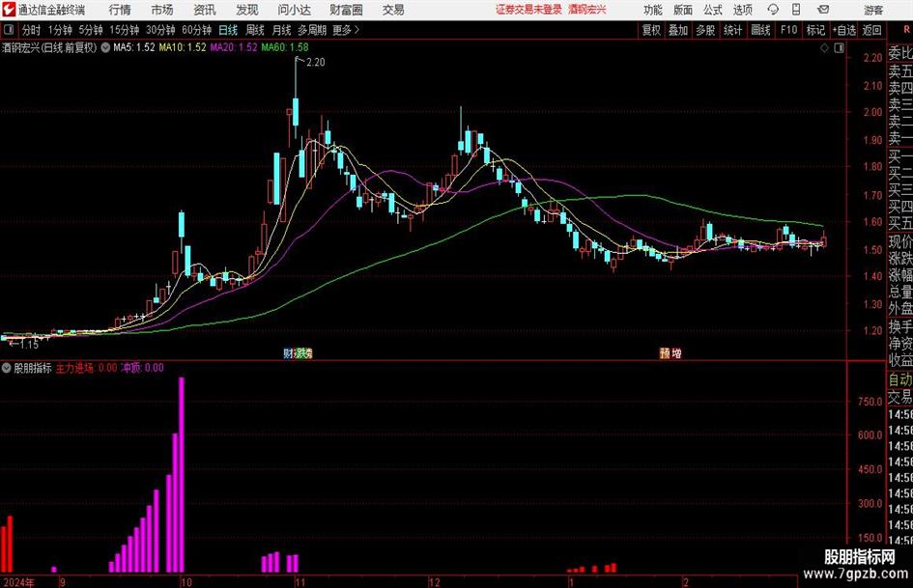The image size is (913, 588).
Task: Open the 公式 menu
Action: tap(713, 10)
